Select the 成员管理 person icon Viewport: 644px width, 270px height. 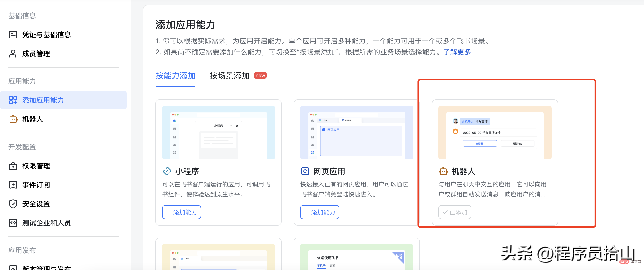coord(13,53)
